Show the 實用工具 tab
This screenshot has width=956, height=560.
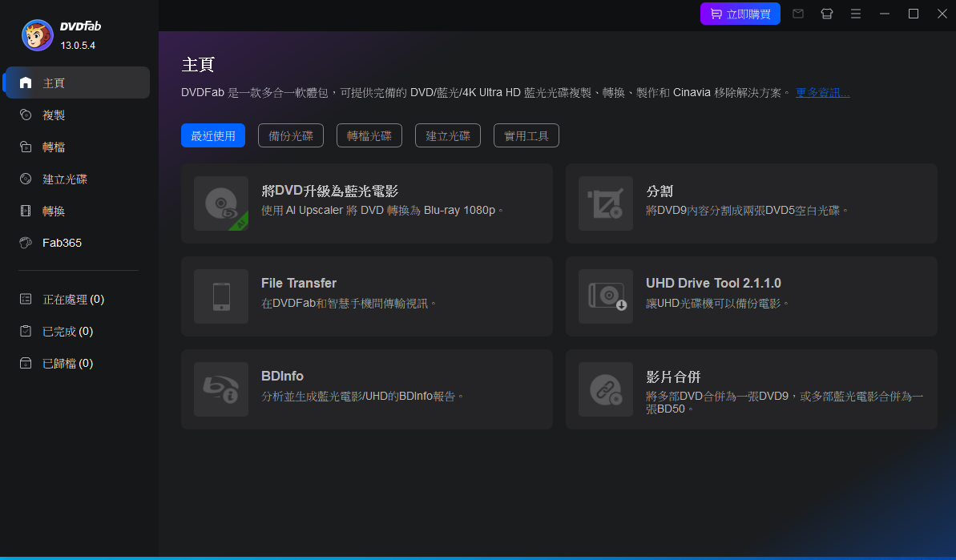coord(526,136)
